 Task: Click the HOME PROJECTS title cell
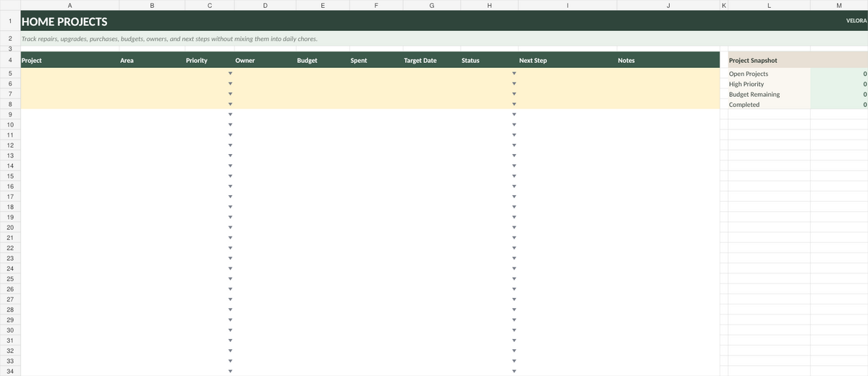click(x=64, y=22)
